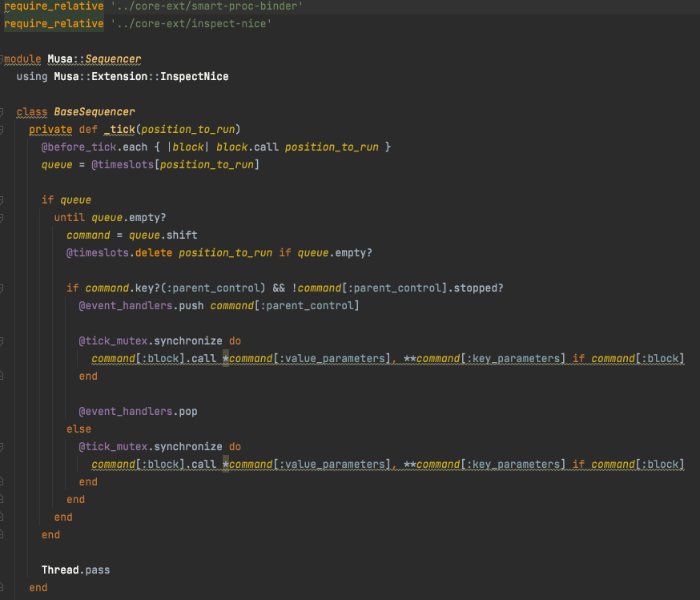Collapse the else branch fold marker
The height and width of the screenshot is (600, 700).
click(x=4, y=429)
